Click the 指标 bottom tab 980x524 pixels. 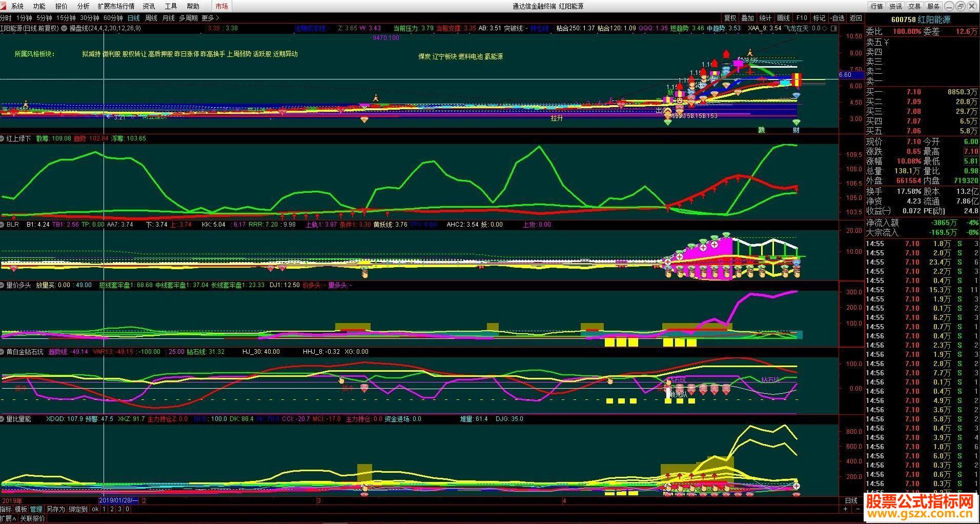point(6,509)
